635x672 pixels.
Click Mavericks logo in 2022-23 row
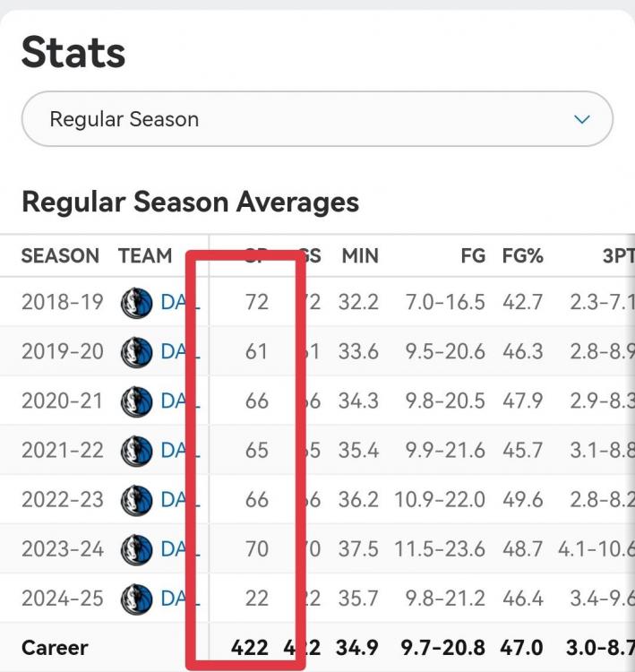(x=137, y=500)
